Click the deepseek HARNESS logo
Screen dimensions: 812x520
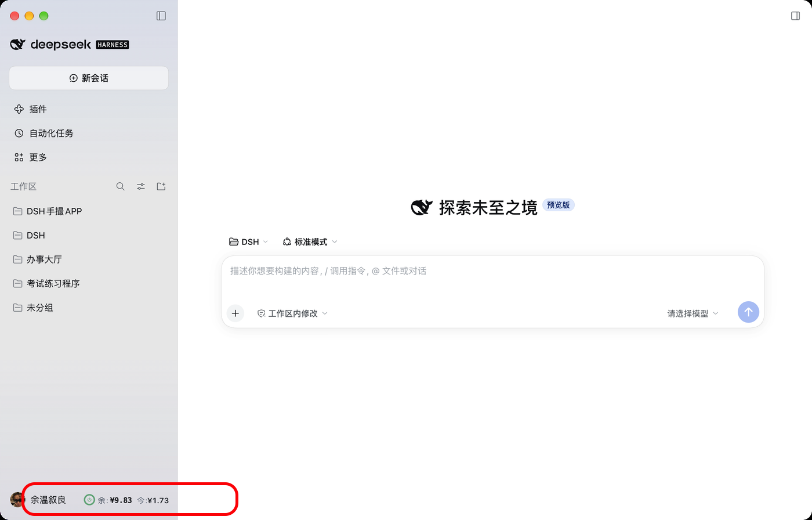coord(70,44)
